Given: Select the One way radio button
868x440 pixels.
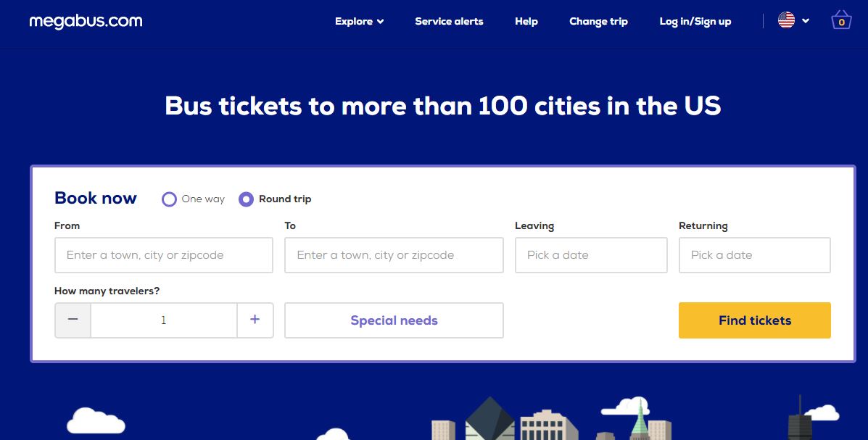Looking at the screenshot, I should (169, 199).
